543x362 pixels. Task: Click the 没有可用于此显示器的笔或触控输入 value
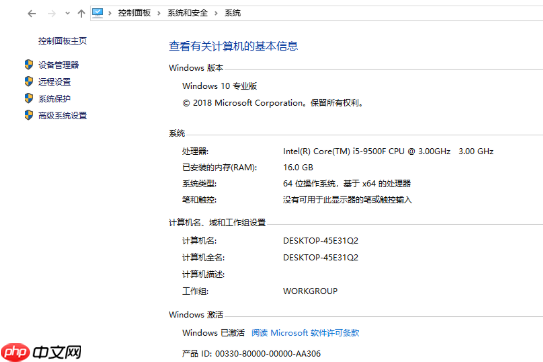pyautogui.click(x=347, y=200)
